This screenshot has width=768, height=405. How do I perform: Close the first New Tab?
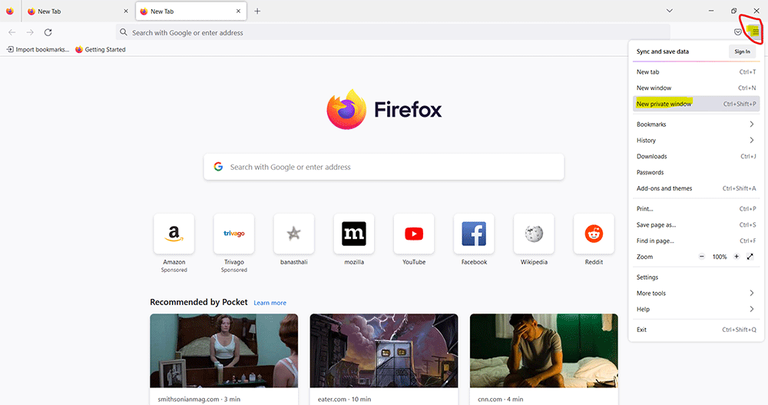[x=126, y=11]
